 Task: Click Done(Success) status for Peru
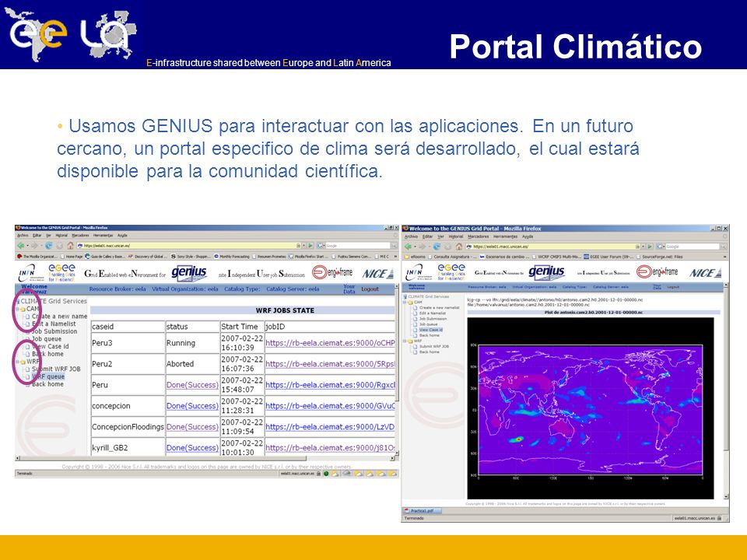192,385
